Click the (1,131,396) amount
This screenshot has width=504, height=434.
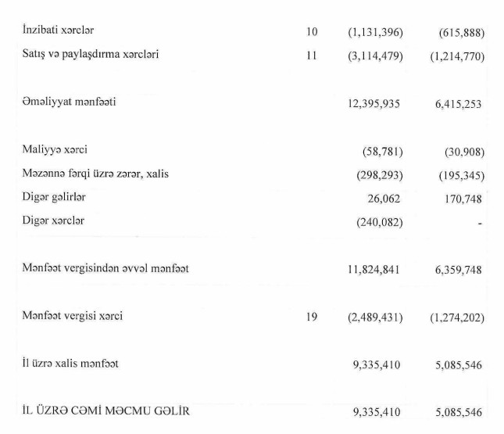(375, 33)
